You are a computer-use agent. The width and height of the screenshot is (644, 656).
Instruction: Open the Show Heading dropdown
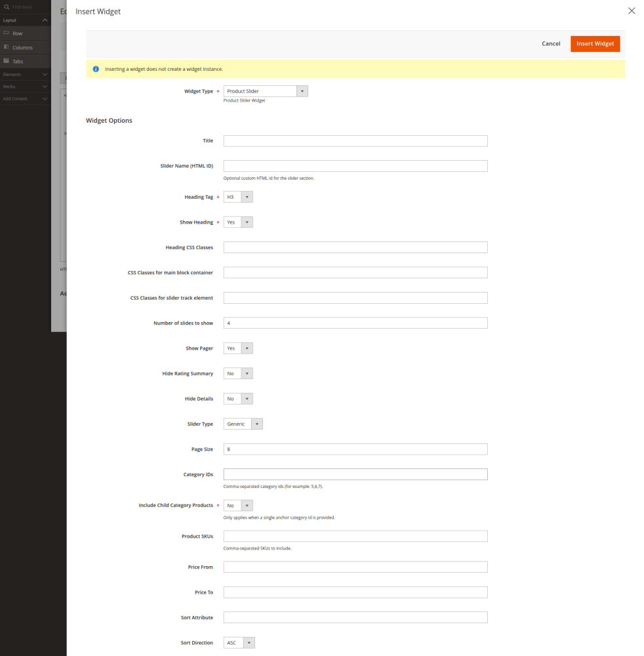click(238, 222)
